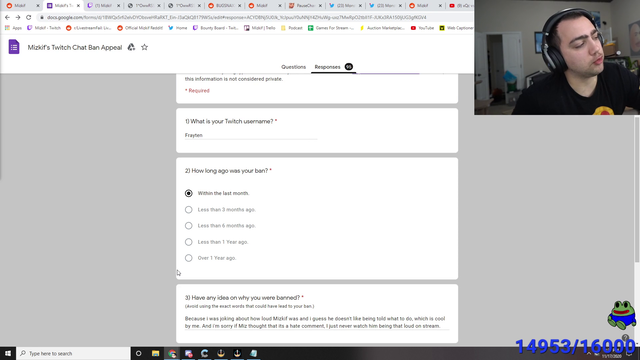Click the form title 'Mizkif's Twitch Chat Ban Appeal'
This screenshot has width=640, height=360.
pos(75,47)
